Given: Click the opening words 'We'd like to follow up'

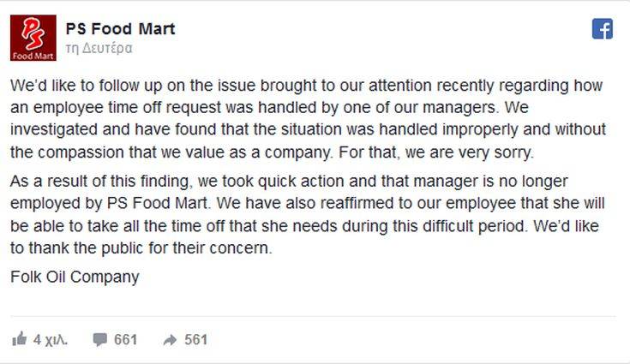Looking at the screenshot, I should [85, 87].
